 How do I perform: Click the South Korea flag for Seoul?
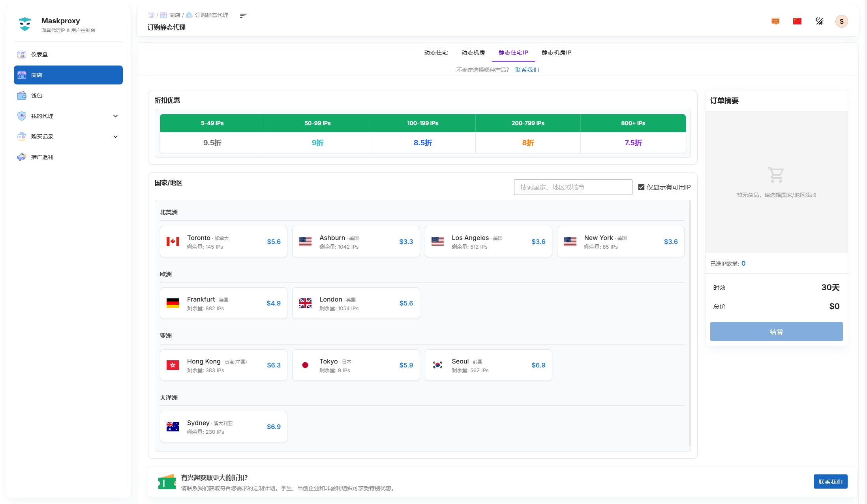(x=437, y=365)
